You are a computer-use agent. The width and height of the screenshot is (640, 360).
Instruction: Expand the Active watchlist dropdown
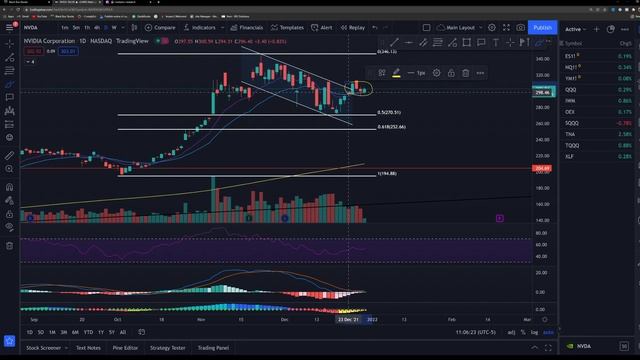point(576,29)
